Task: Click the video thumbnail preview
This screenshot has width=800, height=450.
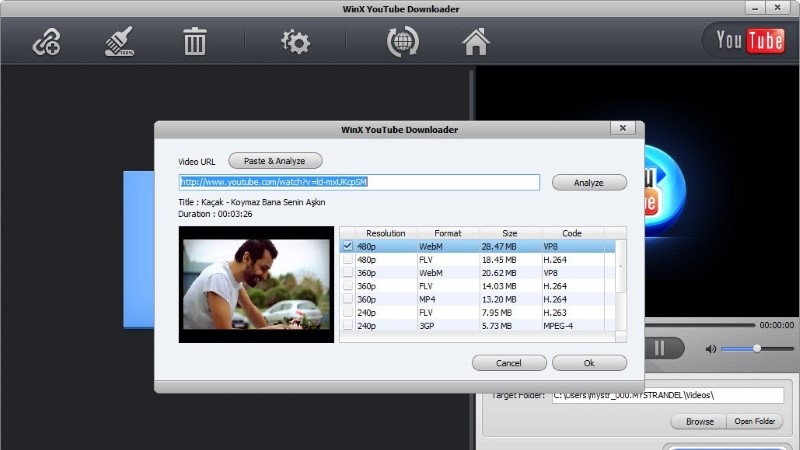Action: click(256, 284)
